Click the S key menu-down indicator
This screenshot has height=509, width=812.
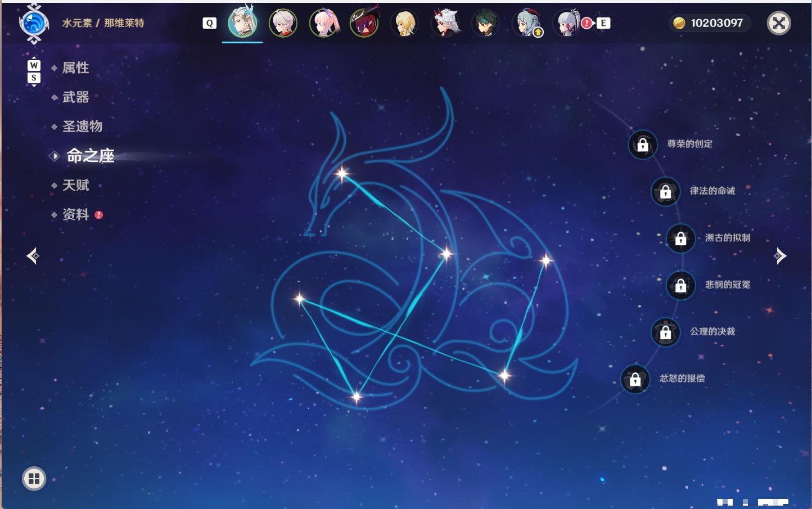point(34,78)
